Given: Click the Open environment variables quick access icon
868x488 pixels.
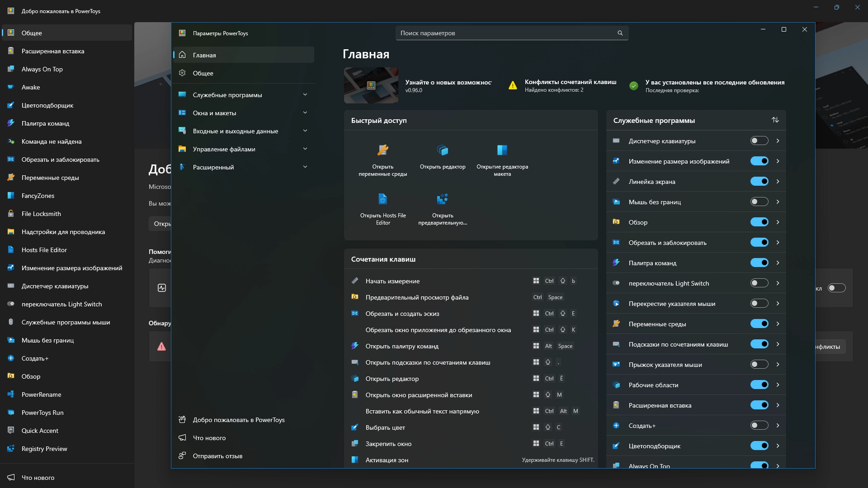Looking at the screenshot, I should click(382, 150).
